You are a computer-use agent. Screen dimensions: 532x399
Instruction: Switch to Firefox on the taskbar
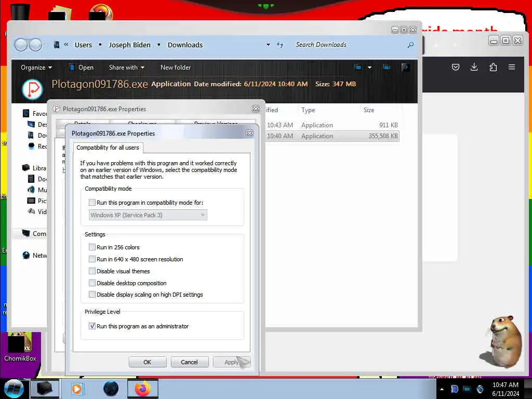tap(143, 389)
